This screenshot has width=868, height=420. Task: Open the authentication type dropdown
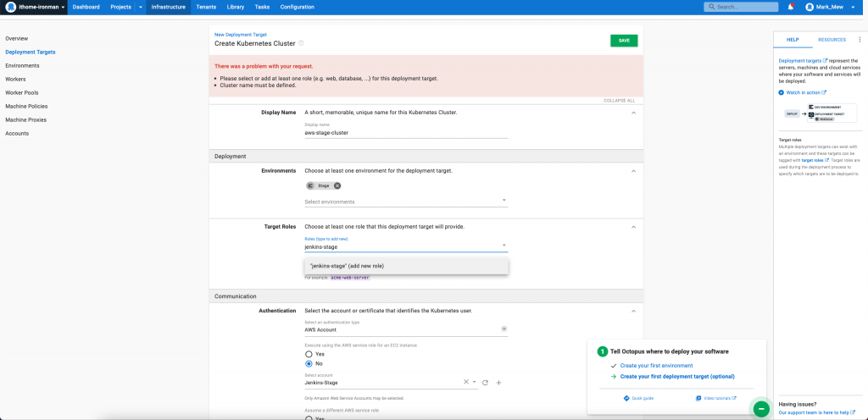coord(504,329)
